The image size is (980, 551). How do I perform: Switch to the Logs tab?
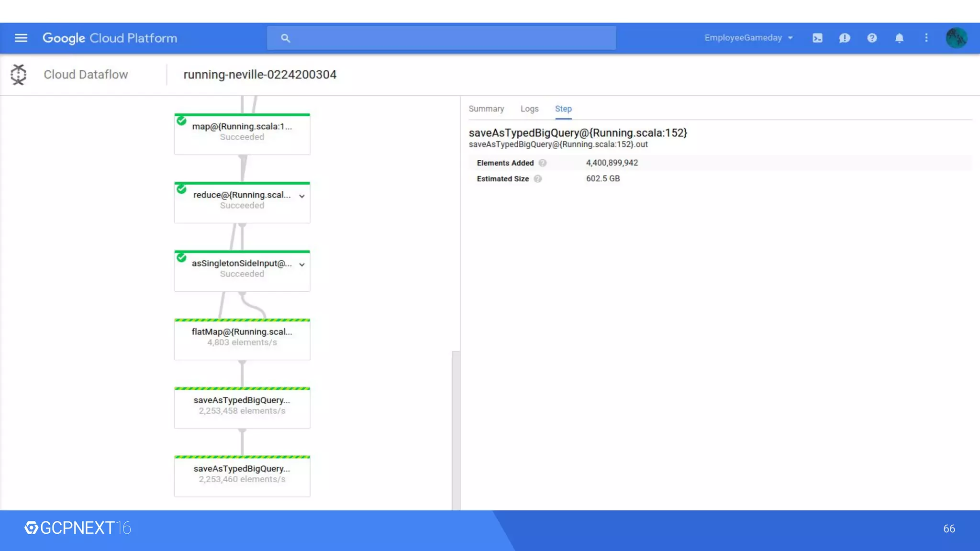point(529,109)
